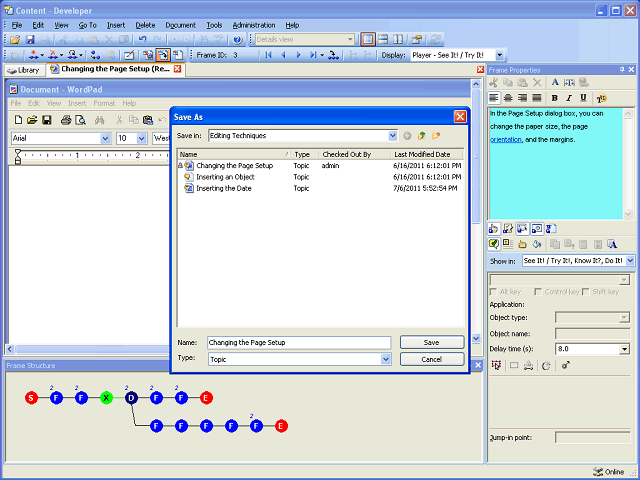Select Inserting an Object topic

coord(225,177)
